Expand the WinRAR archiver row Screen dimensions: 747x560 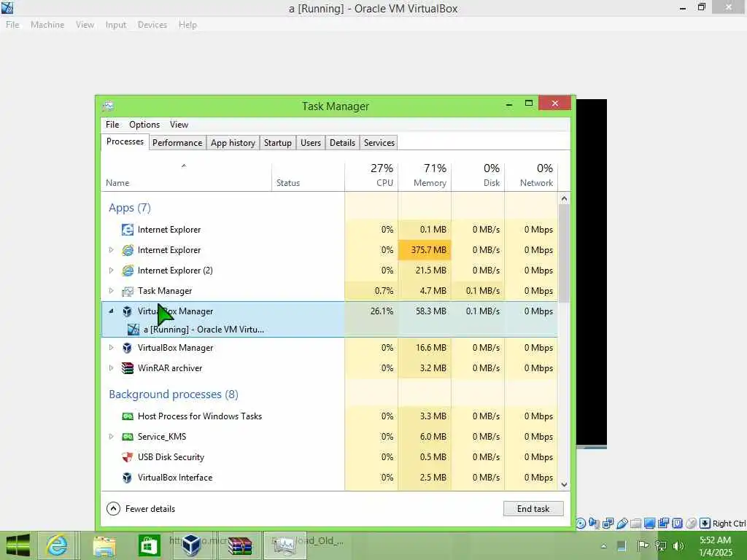(x=111, y=368)
